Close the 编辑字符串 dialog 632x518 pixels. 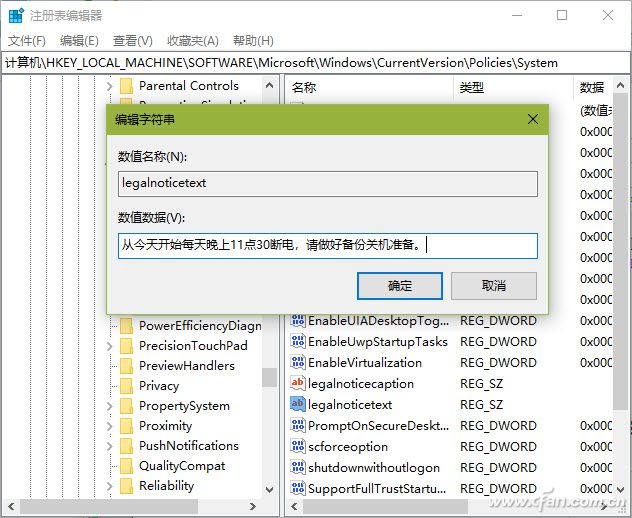tap(533, 119)
